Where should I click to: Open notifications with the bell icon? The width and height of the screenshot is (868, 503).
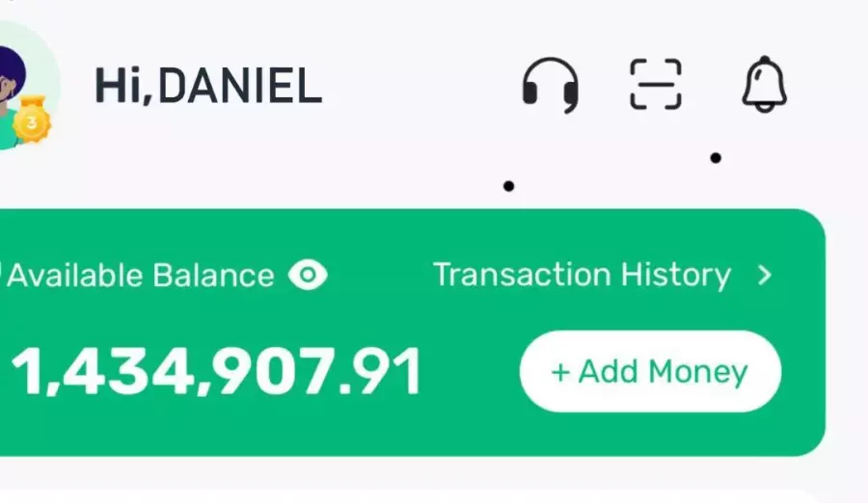pyautogui.click(x=765, y=84)
